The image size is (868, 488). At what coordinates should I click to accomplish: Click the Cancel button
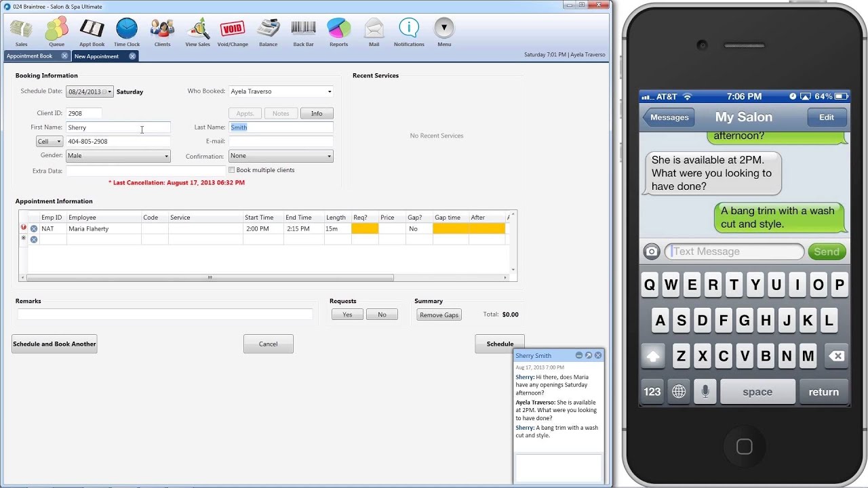pos(269,344)
